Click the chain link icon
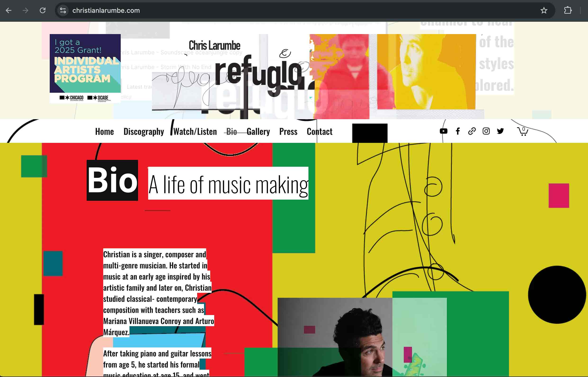The width and height of the screenshot is (588, 377). point(472,131)
